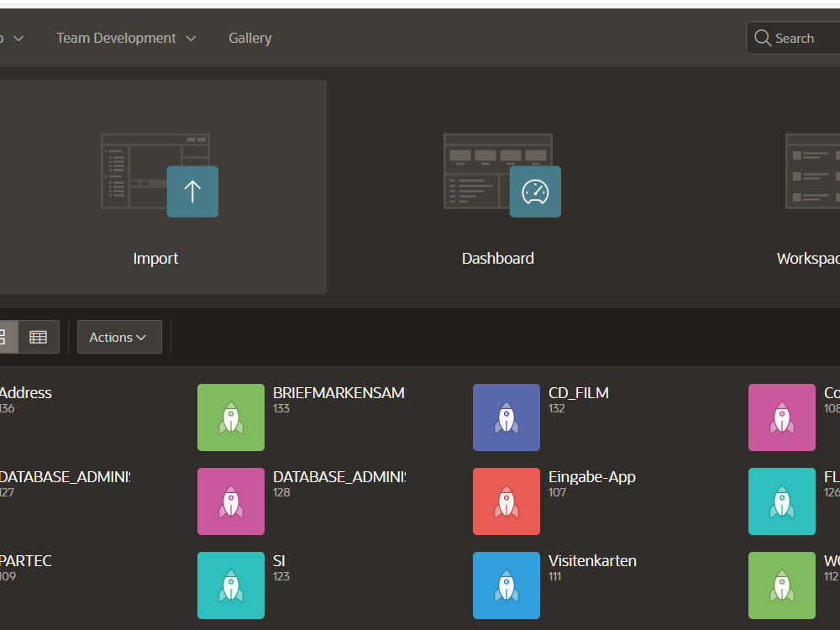840x630 pixels.
Task: Click the pink DATABASE_ADMINI 128 rocket icon
Action: (231, 501)
